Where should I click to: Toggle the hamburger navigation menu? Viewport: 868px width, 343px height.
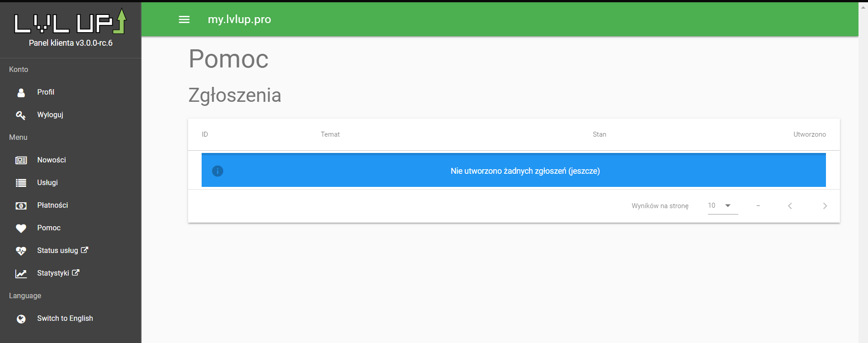point(184,19)
